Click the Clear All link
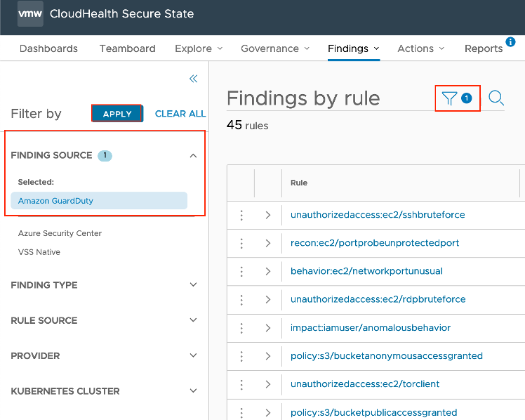This screenshot has height=420, width=525. click(x=180, y=114)
